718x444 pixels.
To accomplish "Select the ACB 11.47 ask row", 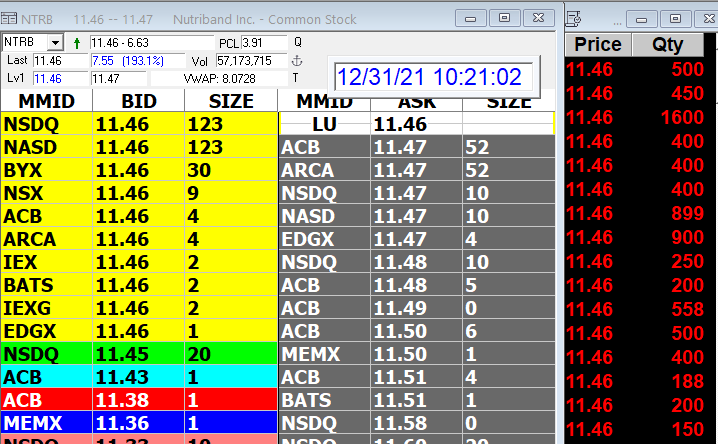I will click(x=417, y=147).
